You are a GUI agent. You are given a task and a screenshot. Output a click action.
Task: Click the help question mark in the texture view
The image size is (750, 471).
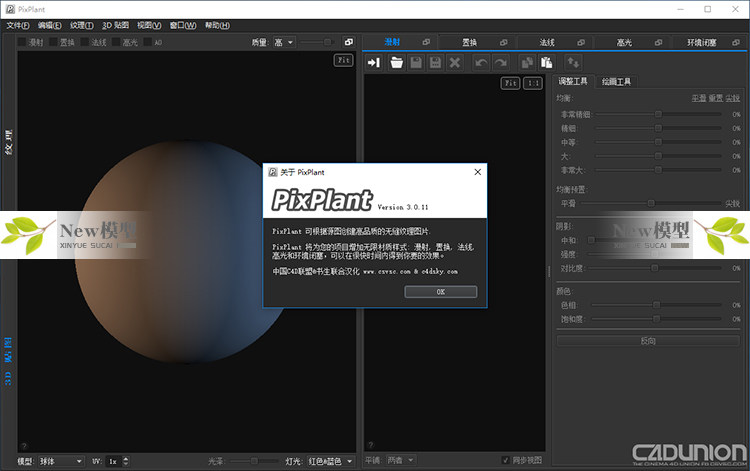[x=371, y=445]
